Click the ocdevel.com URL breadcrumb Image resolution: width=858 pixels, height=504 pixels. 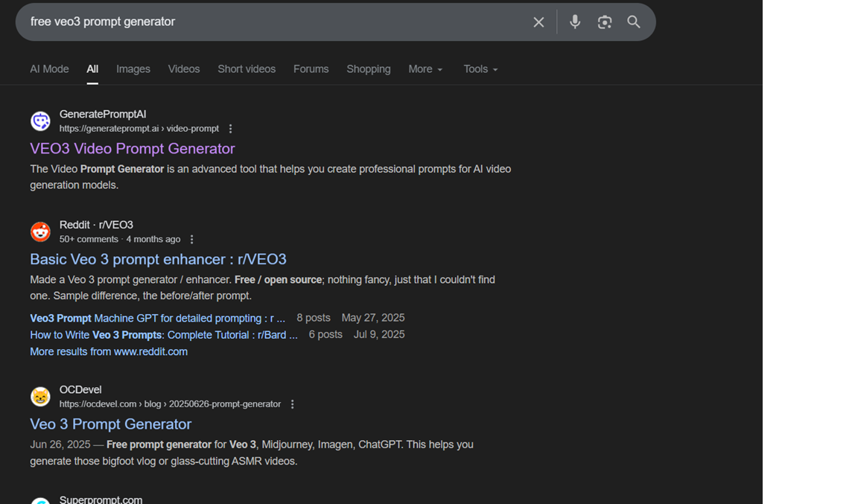(x=170, y=403)
